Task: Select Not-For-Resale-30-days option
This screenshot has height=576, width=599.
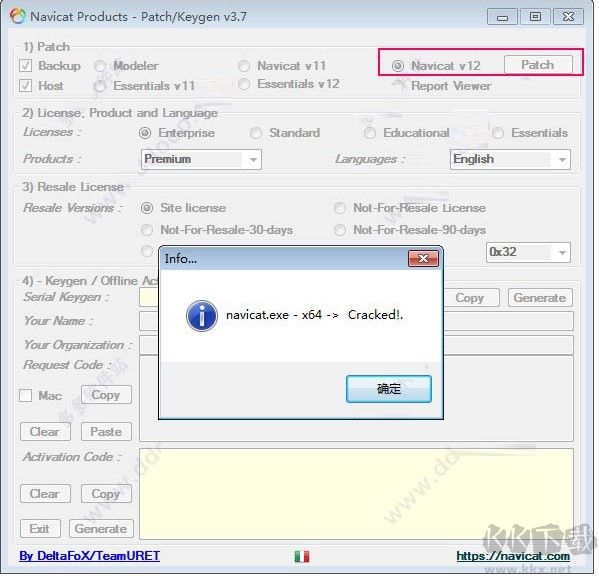Action: pos(147,230)
